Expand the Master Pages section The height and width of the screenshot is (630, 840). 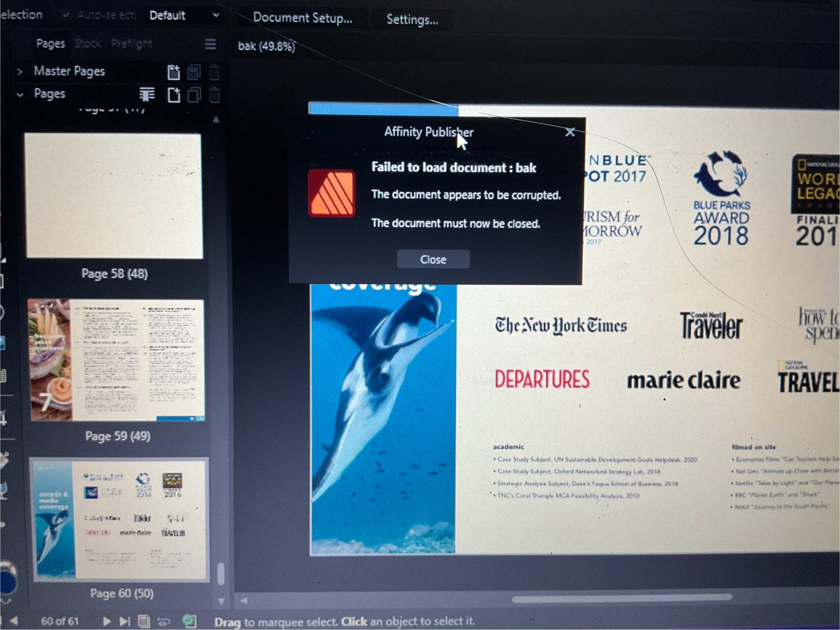click(x=20, y=71)
